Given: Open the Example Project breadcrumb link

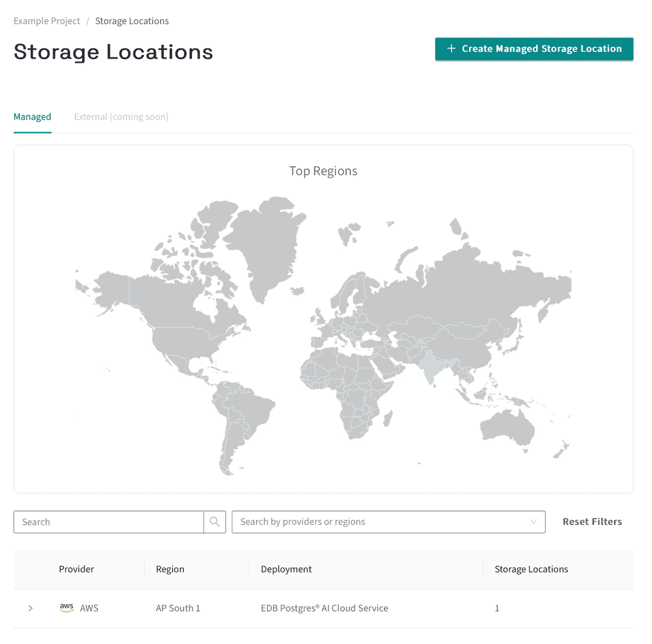Looking at the screenshot, I should click(x=46, y=21).
